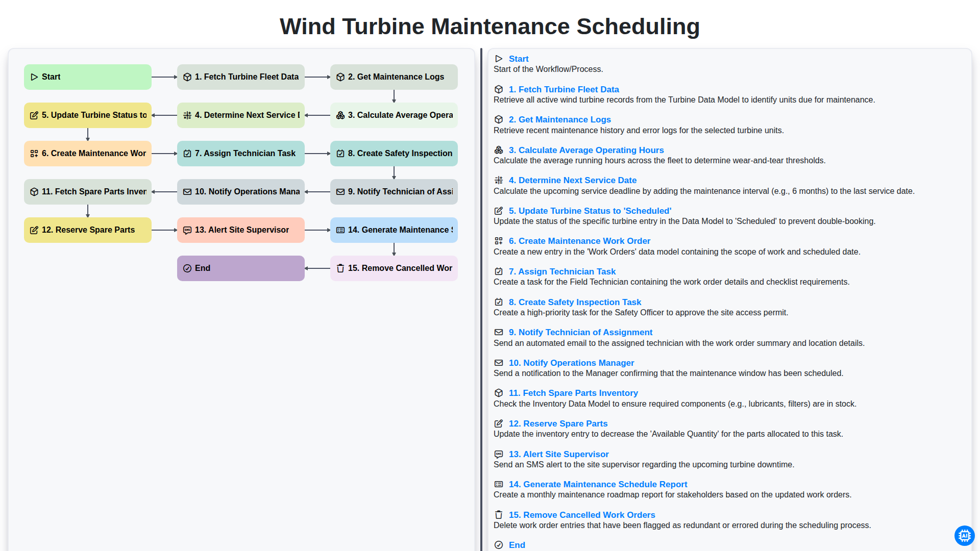Click the cube icon beside Get Maintenance Logs heading
980x551 pixels.
point(499,119)
